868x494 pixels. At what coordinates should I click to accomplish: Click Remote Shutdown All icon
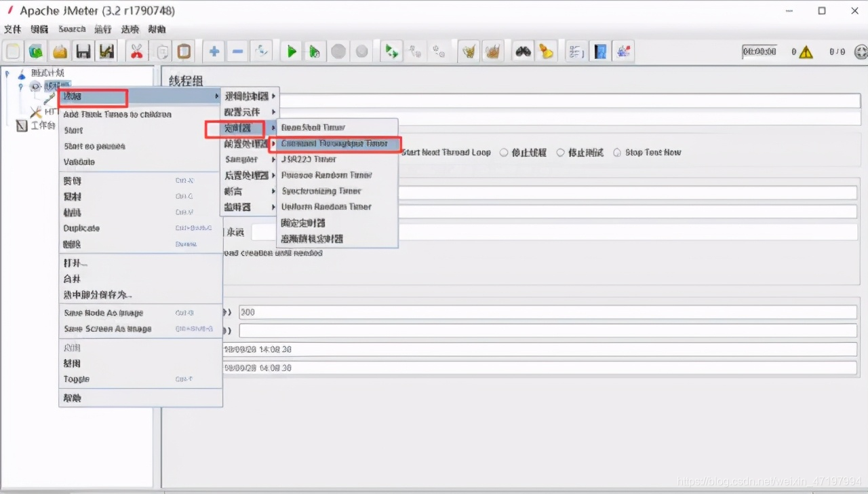439,51
